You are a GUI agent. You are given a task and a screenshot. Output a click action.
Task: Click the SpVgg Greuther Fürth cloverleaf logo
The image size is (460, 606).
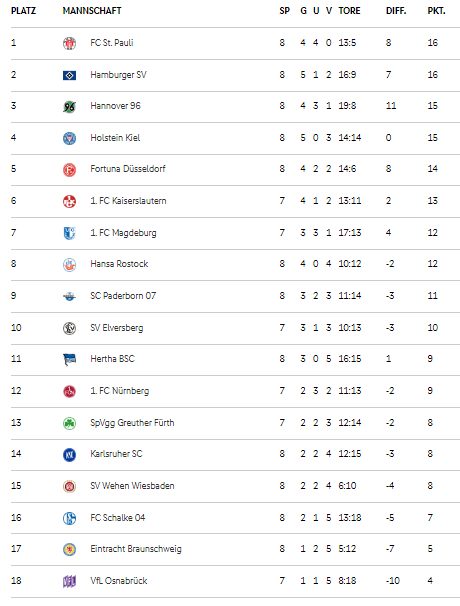pyautogui.click(x=70, y=423)
